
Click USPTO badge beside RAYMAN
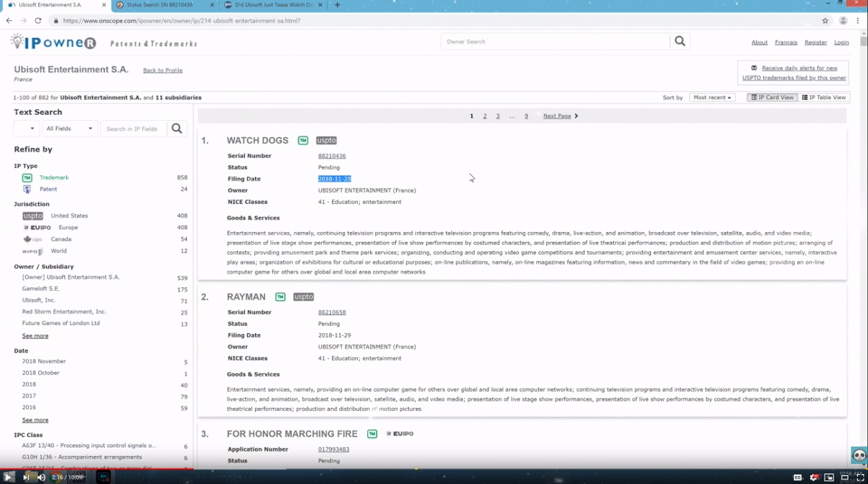303,297
